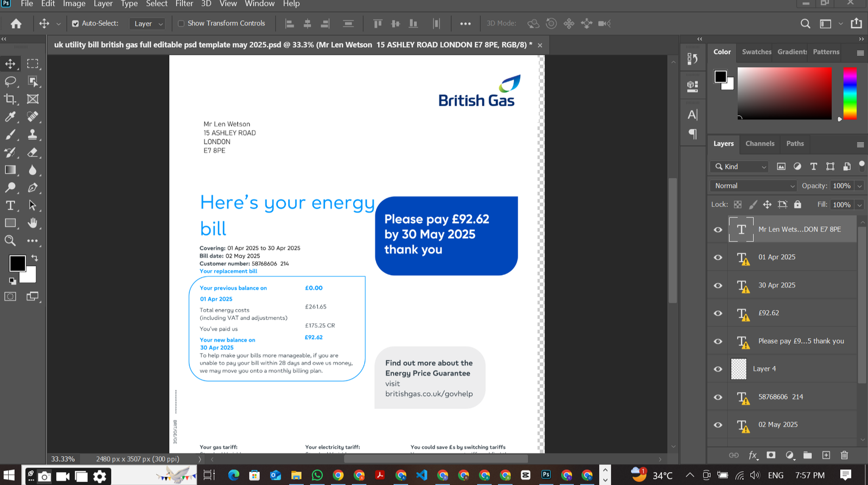This screenshot has width=868, height=485.
Task: Select the Brush tool
Action: 10,135
